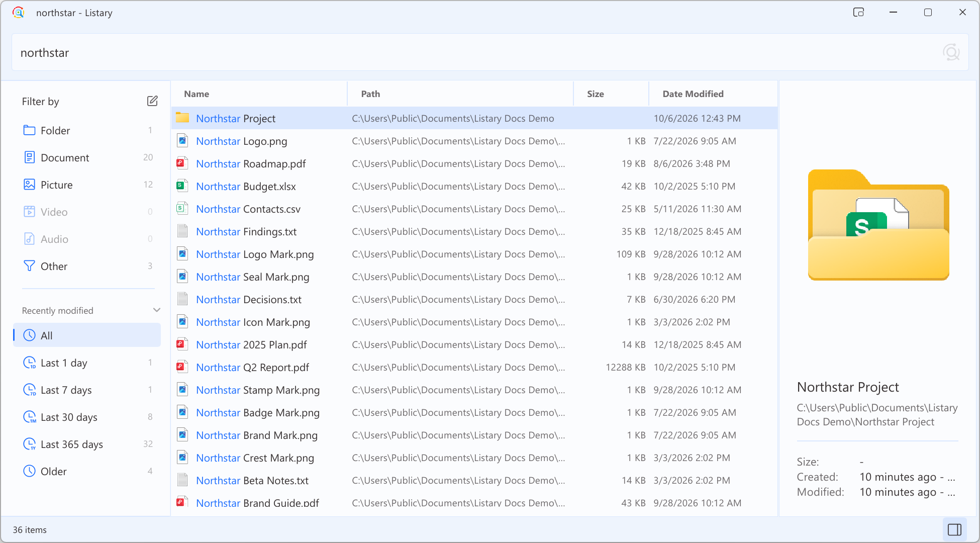980x543 pixels.
Task: Select the Picture filter
Action: (x=87, y=185)
